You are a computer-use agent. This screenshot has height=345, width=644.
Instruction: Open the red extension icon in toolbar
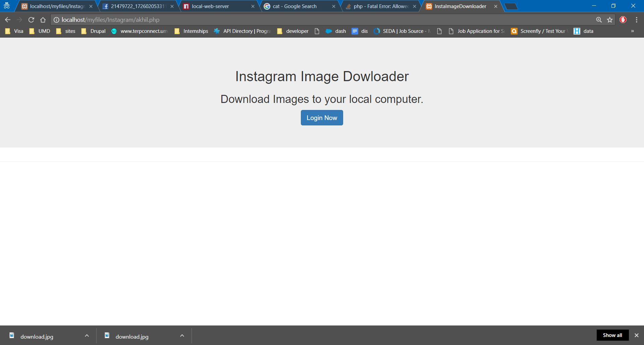(623, 20)
